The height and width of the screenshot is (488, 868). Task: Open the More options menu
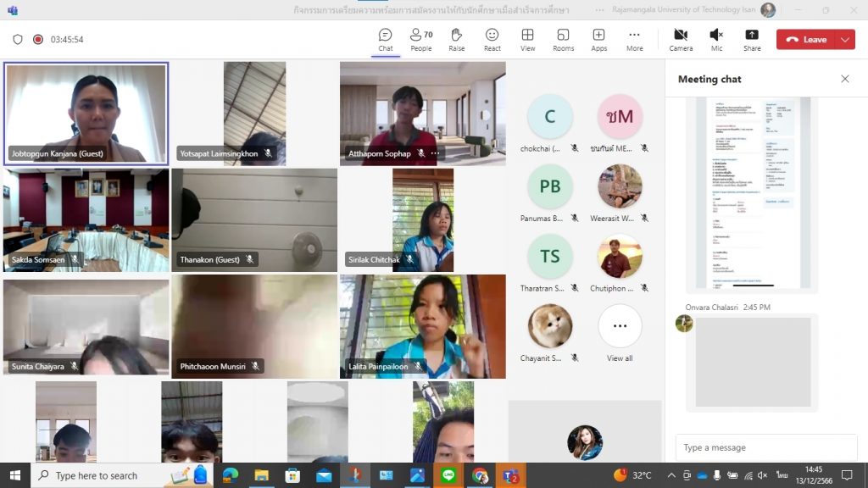point(634,39)
